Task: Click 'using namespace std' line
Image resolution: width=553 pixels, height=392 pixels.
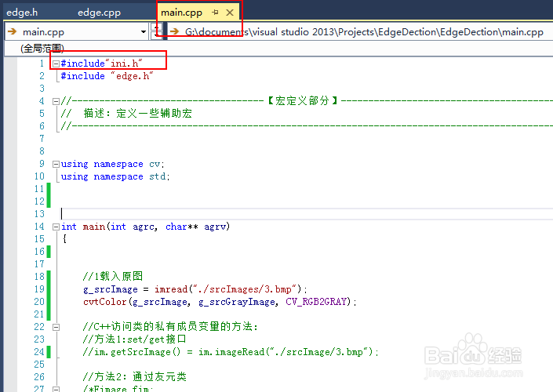Action: point(115,176)
